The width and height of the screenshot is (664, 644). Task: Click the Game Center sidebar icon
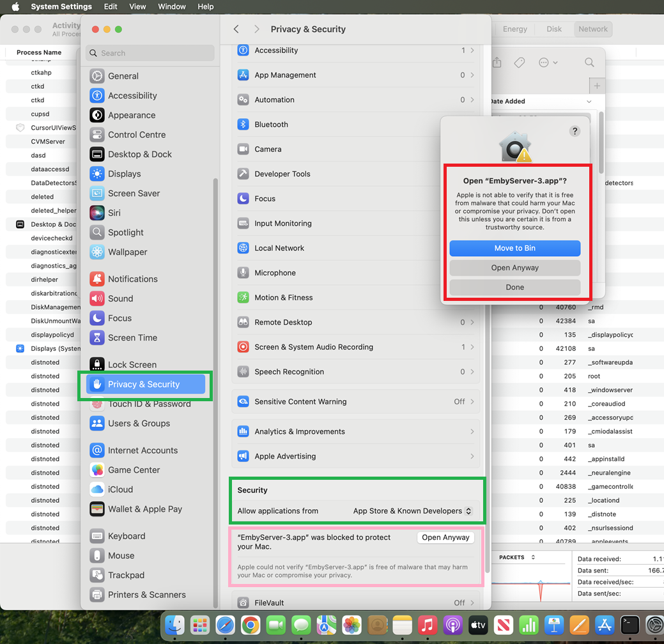click(x=97, y=470)
